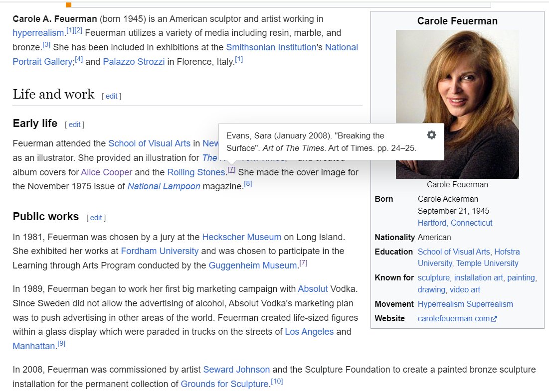
Task: Click the "Art of The Times" title in popup
Action: (293, 148)
